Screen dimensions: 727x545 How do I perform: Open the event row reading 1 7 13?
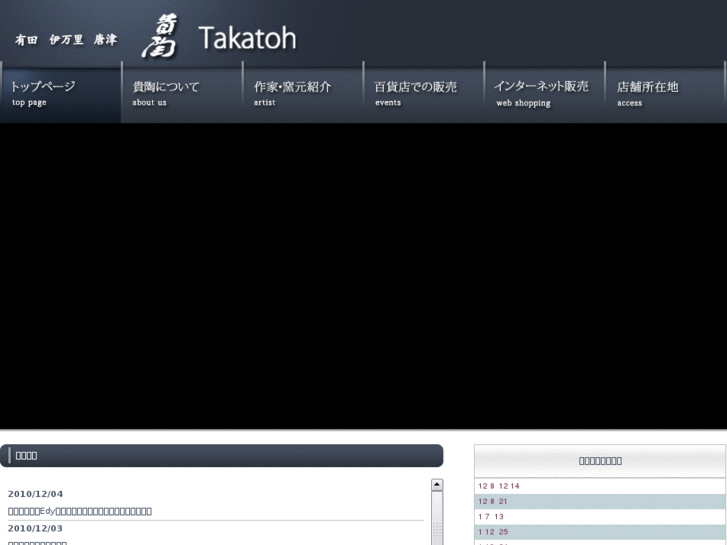[599, 517]
